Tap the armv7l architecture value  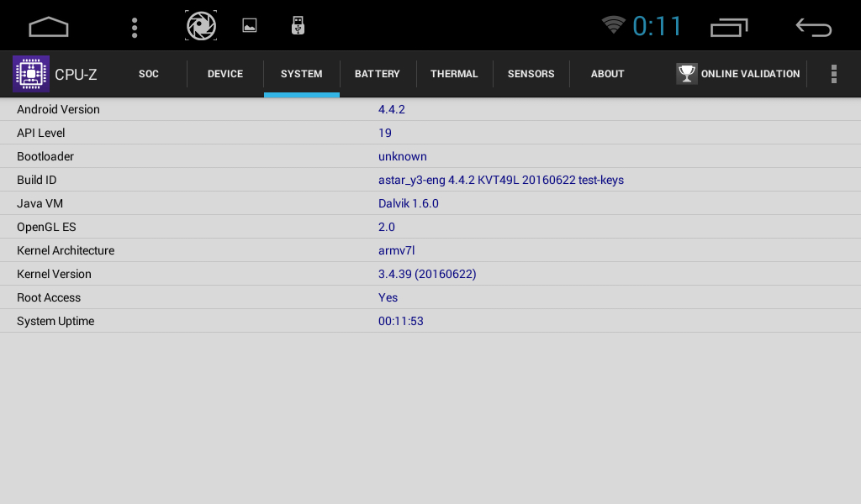[397, 250]
